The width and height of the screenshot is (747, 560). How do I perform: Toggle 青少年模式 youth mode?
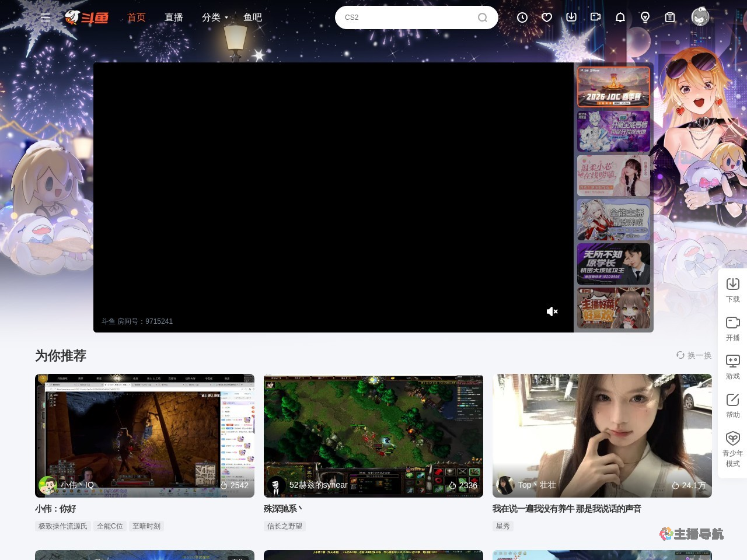click(732, 448)
